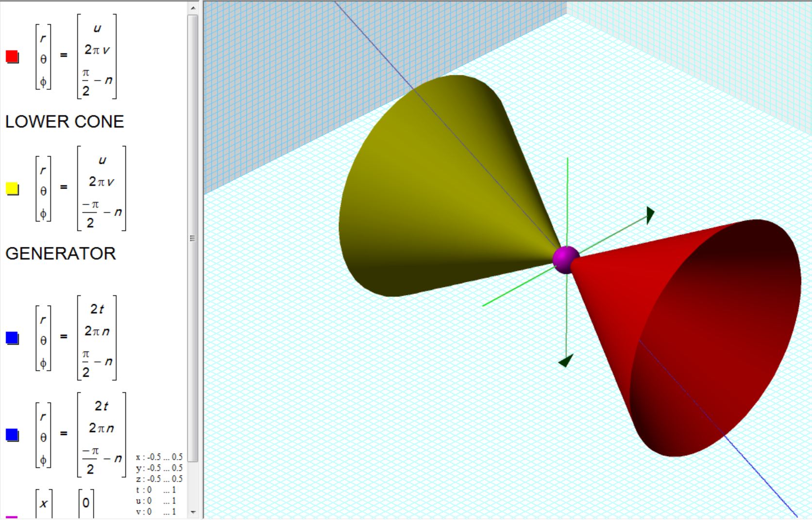Edit the second blue generator equation vector
Image resolution: width=812 pixels, height=520 pixels.
[101, 434]
